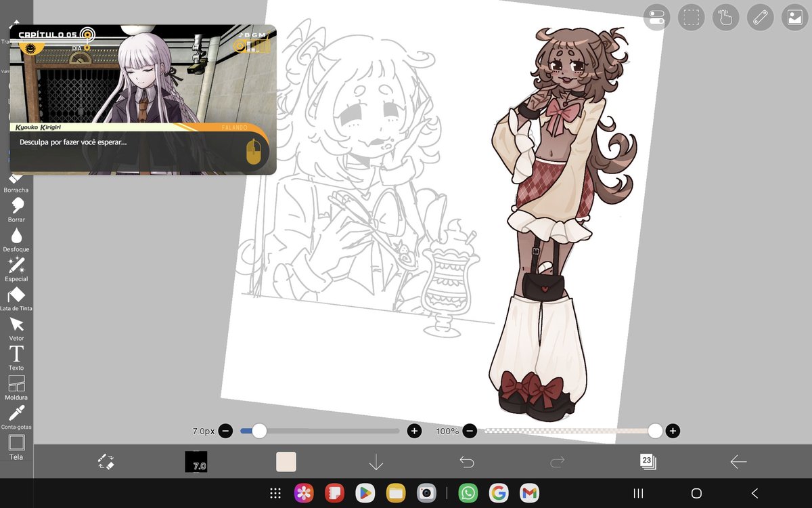Select the Borrar smudge tool

coord(16,210)
